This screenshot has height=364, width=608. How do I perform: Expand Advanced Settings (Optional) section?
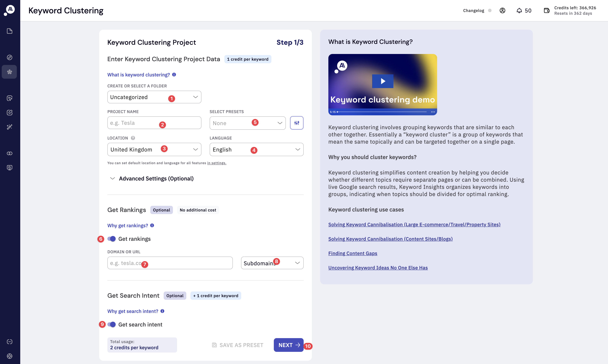[x=156, y=179]
